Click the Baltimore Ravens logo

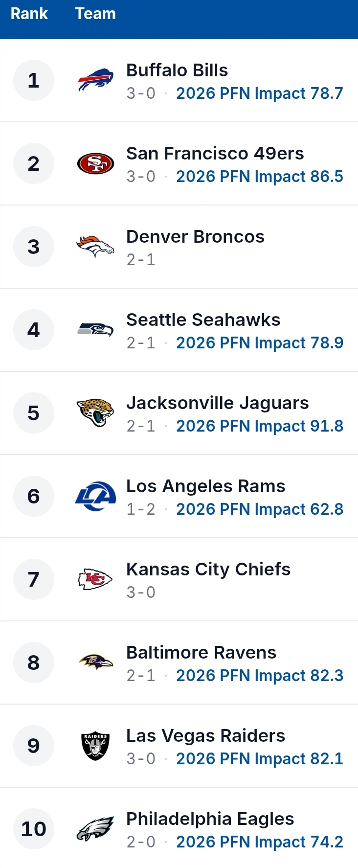click(x=95, y=662)
